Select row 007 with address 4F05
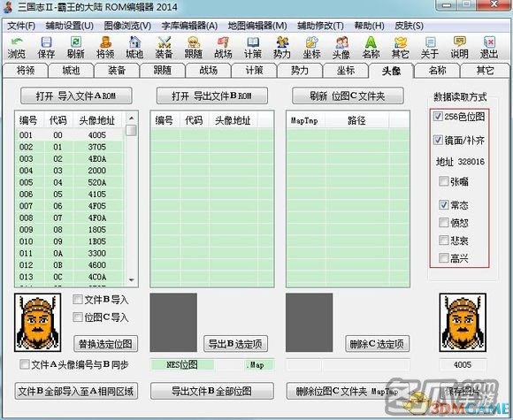The width and height of the screenshot is (513, 420). tap(69, 206)
